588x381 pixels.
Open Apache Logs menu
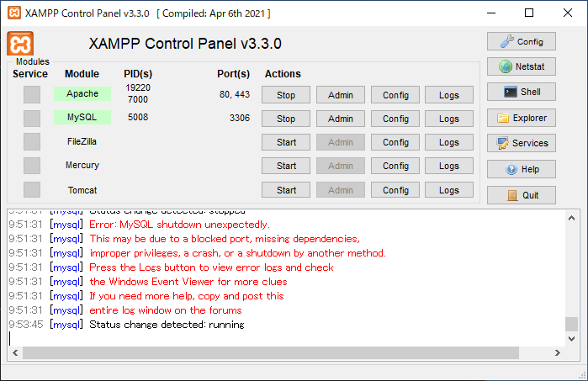449,95
